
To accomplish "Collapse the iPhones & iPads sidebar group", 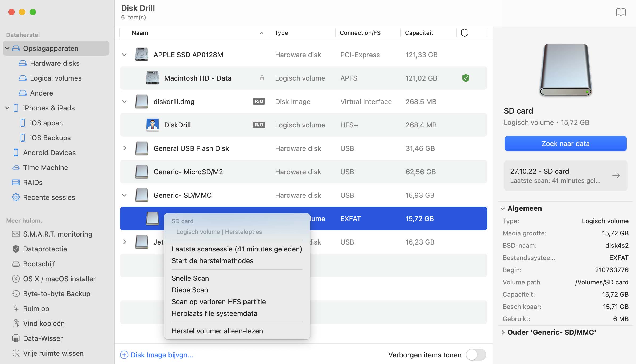I will (7, 108).
